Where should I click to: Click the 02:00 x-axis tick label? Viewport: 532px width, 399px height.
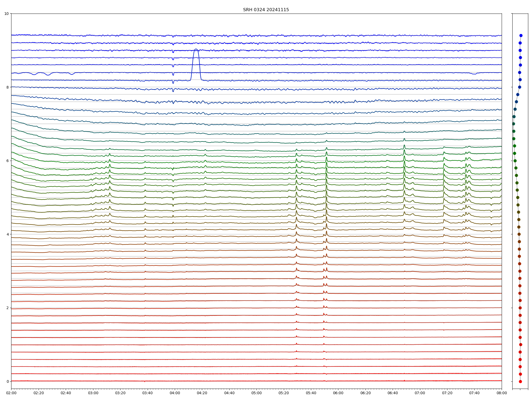click(x=11, y=393)
